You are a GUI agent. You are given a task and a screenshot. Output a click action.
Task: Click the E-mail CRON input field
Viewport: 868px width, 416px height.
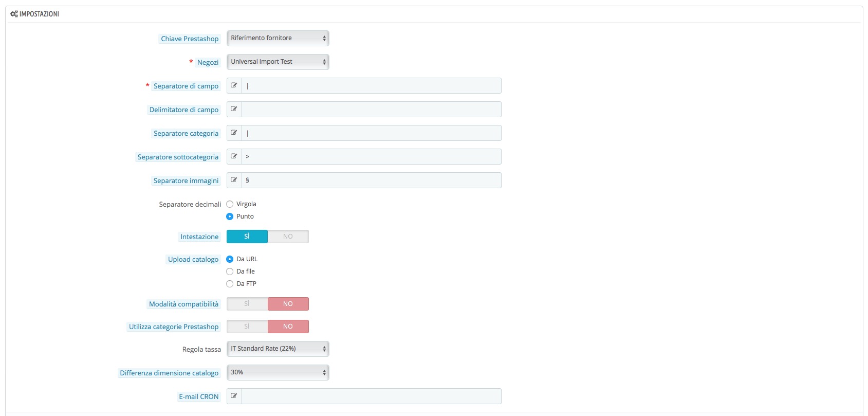(x=372, y=396)
